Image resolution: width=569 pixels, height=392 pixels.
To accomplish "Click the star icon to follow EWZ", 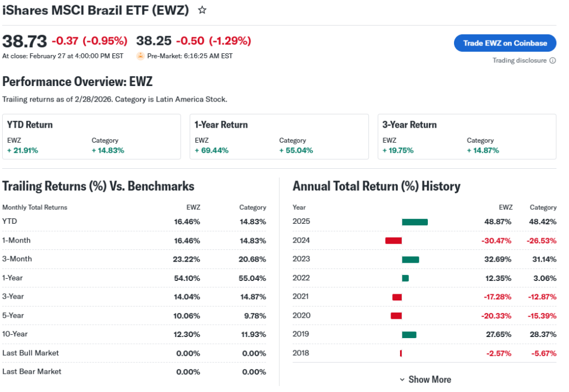I will point(202,10).
